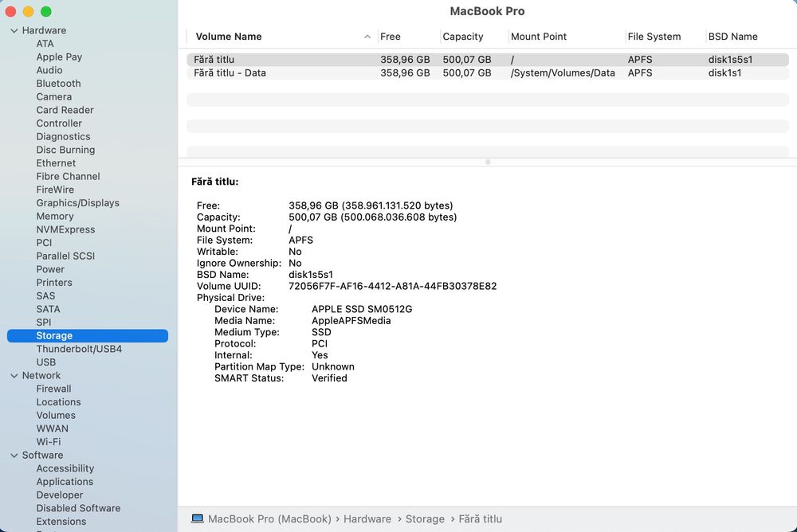Select ATA in the sidebar
The width and height of the screenshot is (797, 532).
point(45,44)
